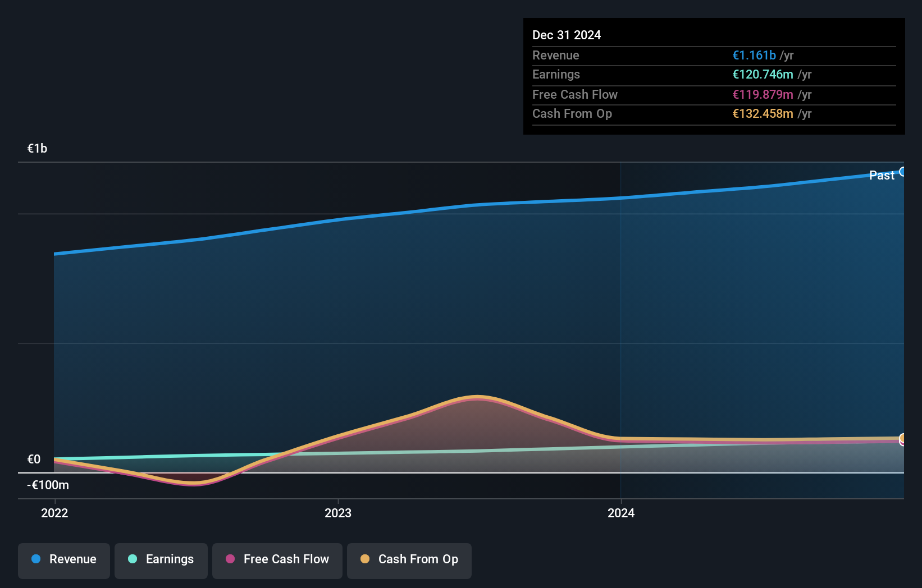922x588 pixels.
Task: Click the €132.458m cash from op value
Action: [763, 113]
